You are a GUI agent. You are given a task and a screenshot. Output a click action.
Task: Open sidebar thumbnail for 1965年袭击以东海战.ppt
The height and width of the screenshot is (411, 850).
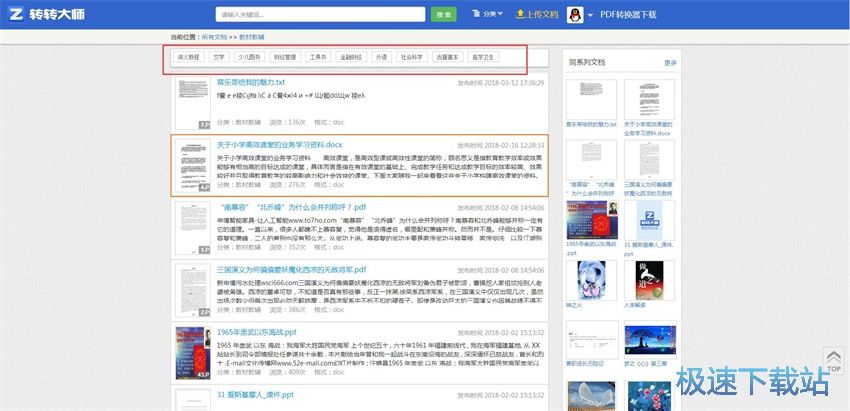coord(591,220)
